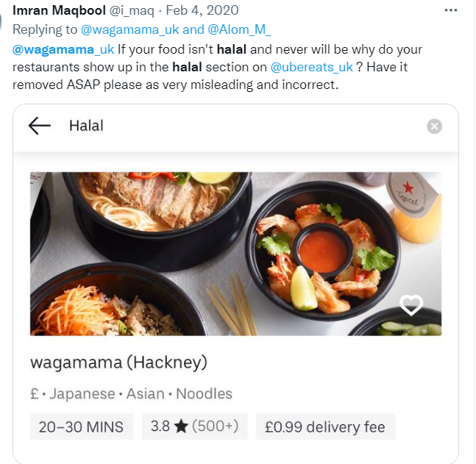
Task: Click the Imran Maqbool display name
Action: 59,10
